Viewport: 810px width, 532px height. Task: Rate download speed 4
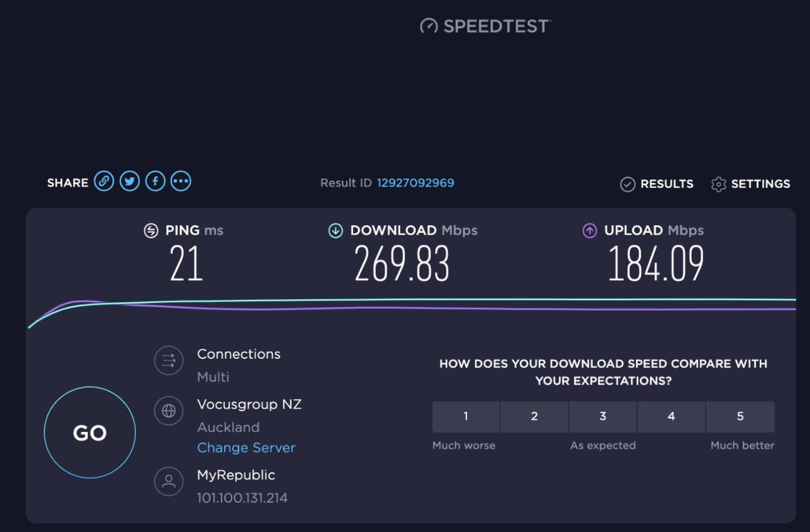point(671,416)
